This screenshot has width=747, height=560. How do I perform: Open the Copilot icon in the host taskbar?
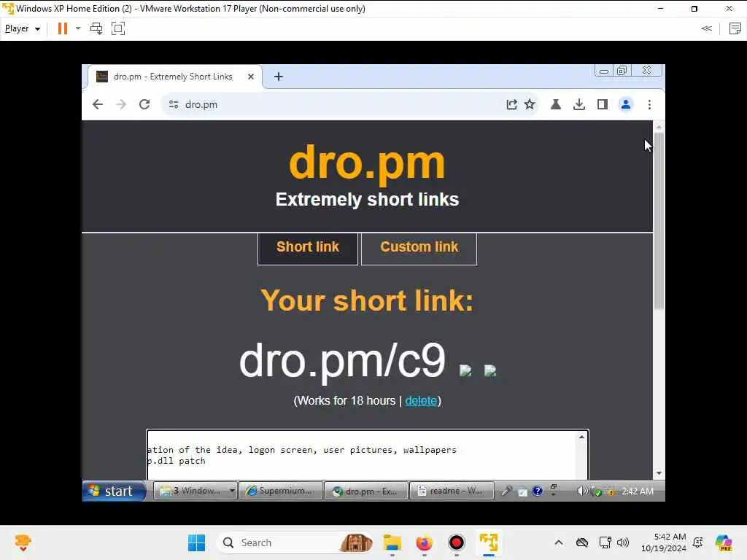tap(724, 542)
